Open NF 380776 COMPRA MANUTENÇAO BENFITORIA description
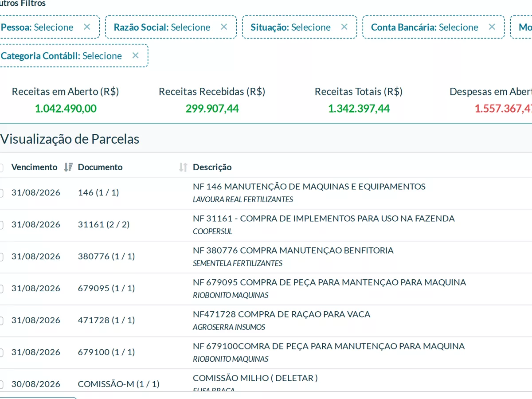Screen dimensions: 532x399 click(x=293, y=250)
